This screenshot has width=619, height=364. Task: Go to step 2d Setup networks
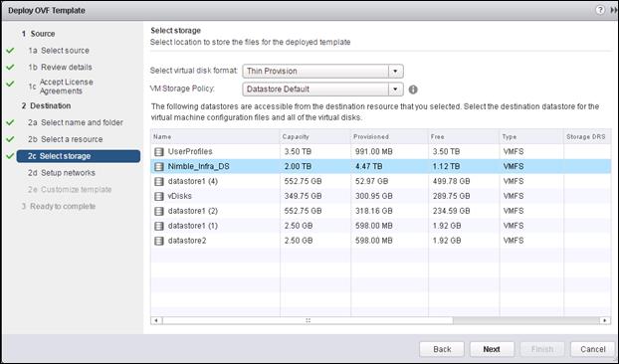[61, 173]
